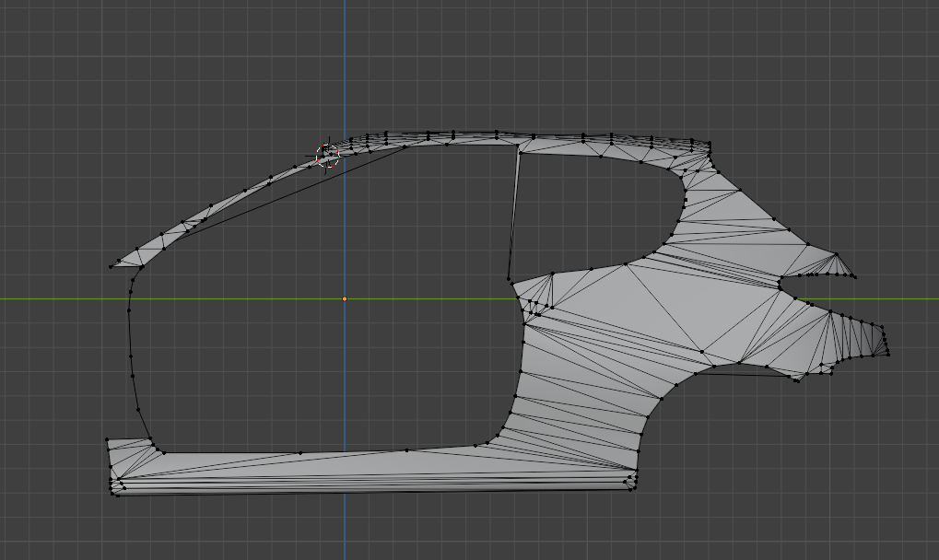Image resolution: width=939 pixels, height=560 pixels.
Task: Click the red-white 3D cursor on the roofline
Action: [327, 156]
